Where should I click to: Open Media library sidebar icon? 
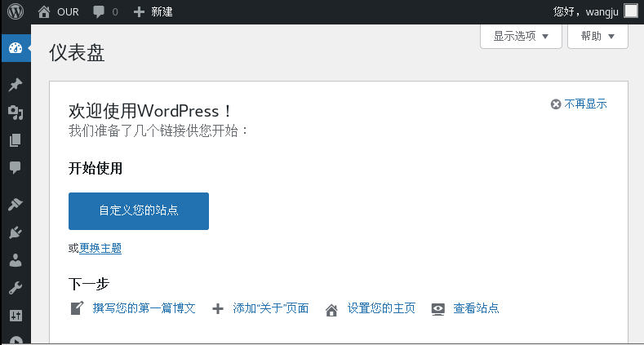[x=16, y=112]
